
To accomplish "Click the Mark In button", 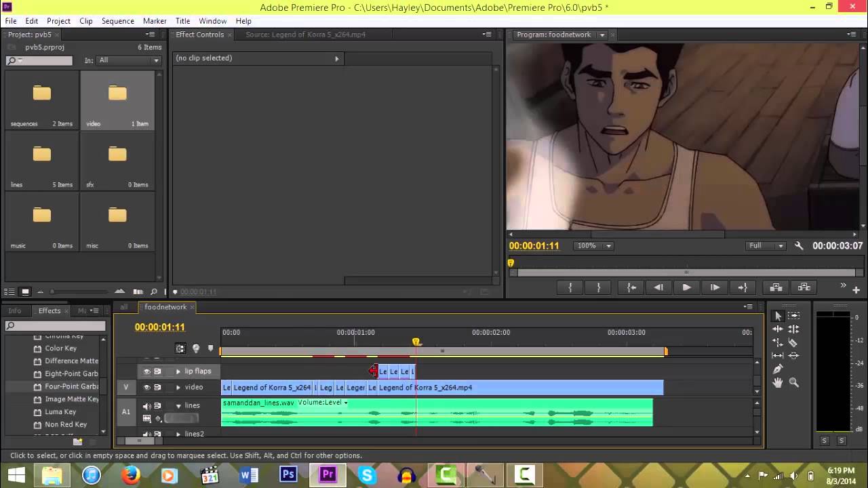I will [x=570, y=287].
